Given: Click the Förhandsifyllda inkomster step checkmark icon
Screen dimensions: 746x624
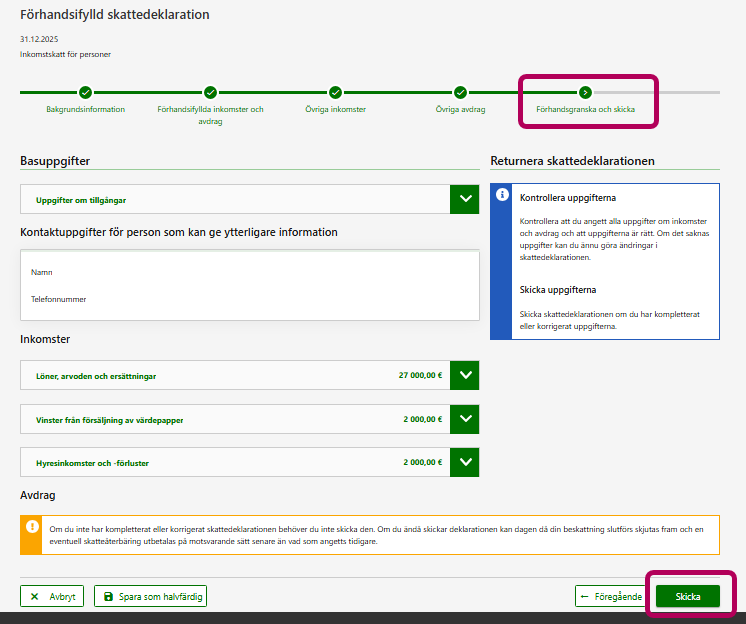Looking at the screenshot, I should point(210,93).
